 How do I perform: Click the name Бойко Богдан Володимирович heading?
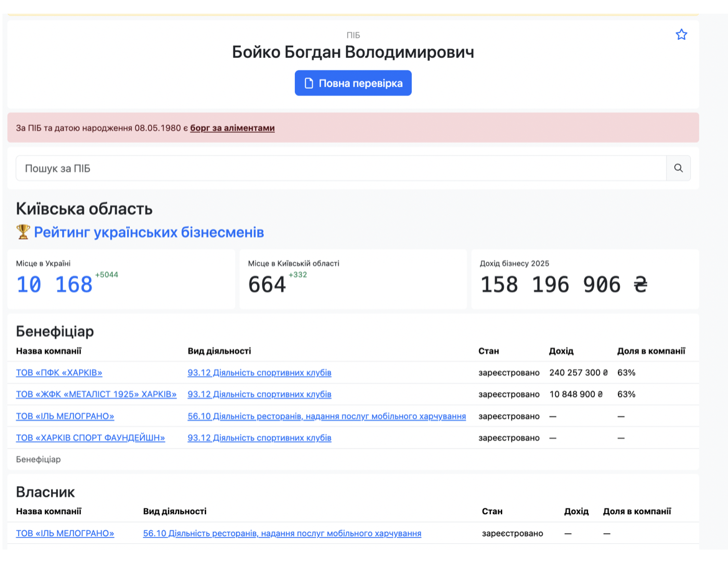pos(353,52)
